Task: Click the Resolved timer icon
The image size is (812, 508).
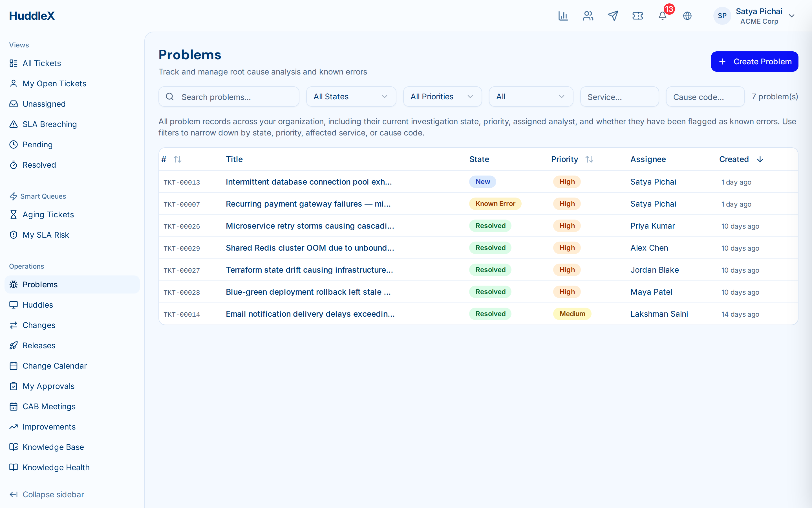Action: pos(14,165)
